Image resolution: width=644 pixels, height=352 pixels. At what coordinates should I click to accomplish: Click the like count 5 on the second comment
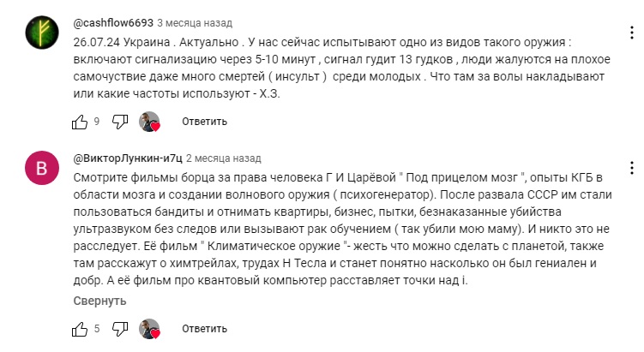click(x=97, y=329)
